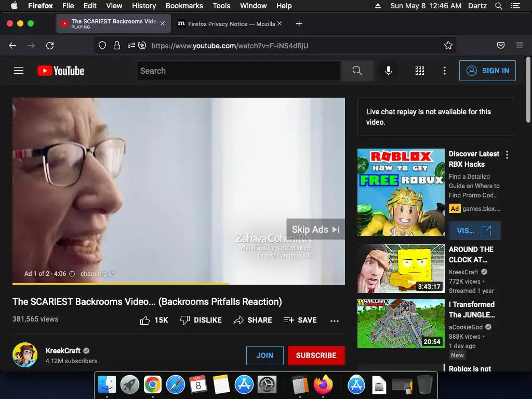Skip the ads
Viewport: 532px width, 399px height.
point(315,229)
